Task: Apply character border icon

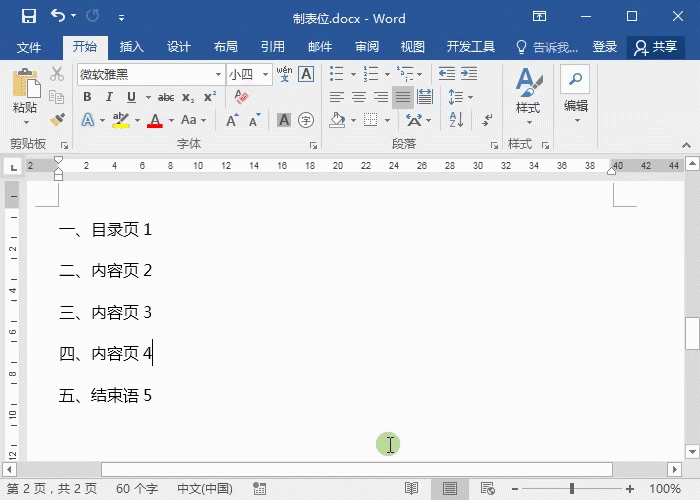Action: coord(306,74)
